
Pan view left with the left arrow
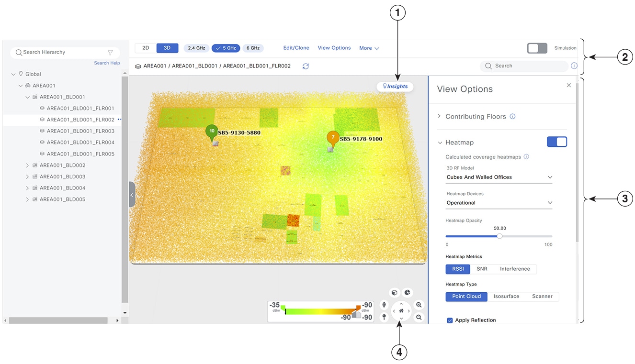394,311
